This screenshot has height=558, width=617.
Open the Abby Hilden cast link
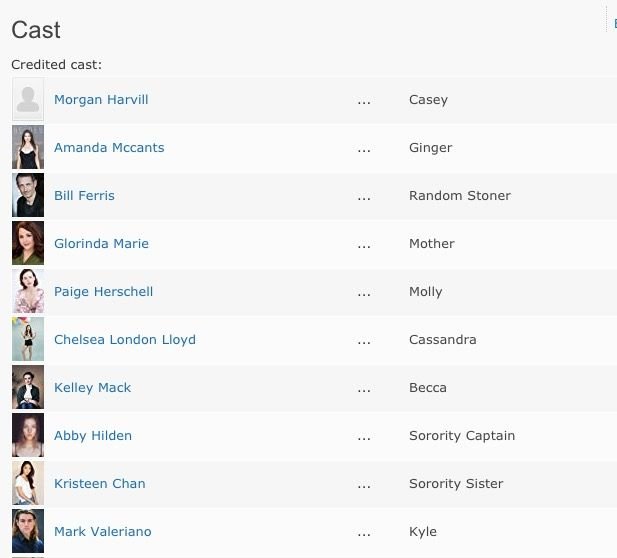[93, 436]
